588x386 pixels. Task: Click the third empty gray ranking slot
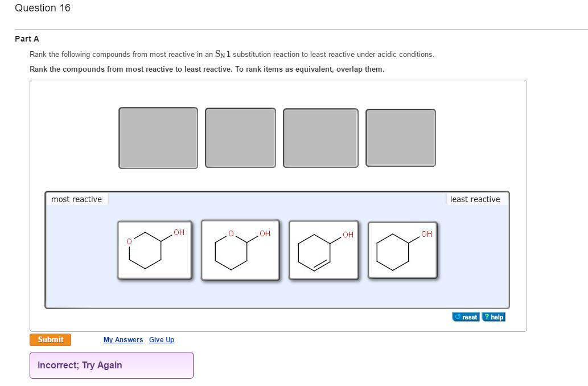click(321, 138)
